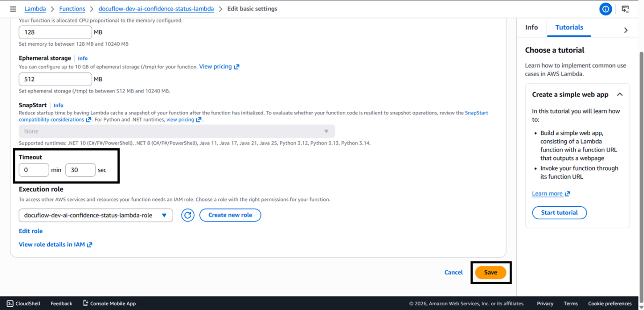644x310 pixels.
Task: Switch to the Info tab
Action: click(531, 27)
